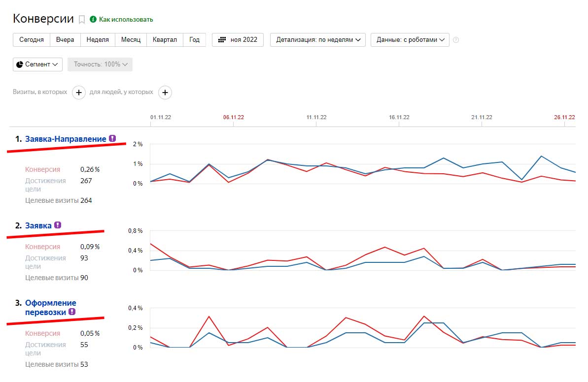Open the Как использовать help link

coord(126,20)
